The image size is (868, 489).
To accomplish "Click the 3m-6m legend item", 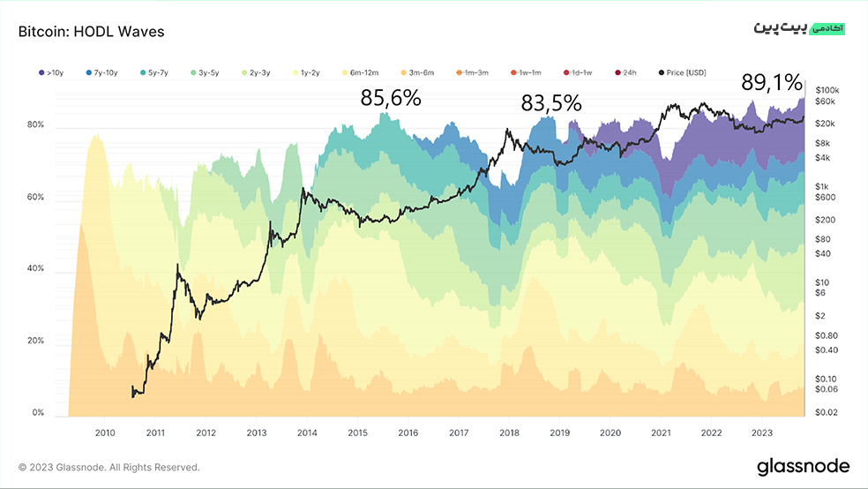I will [x=417, y=72].
